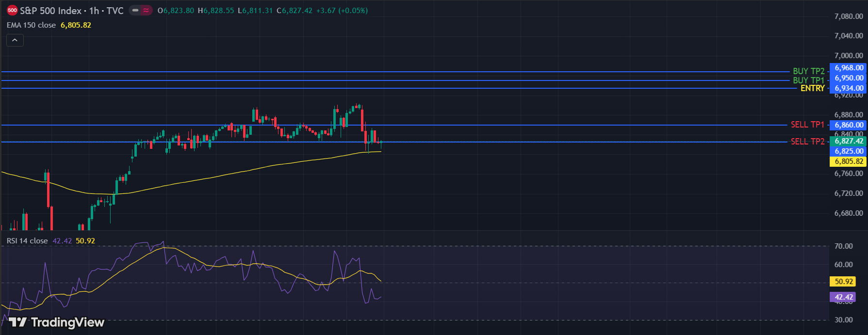
Task: Click the purple RSI 42.42 axis tag
Action: (844, 297)
